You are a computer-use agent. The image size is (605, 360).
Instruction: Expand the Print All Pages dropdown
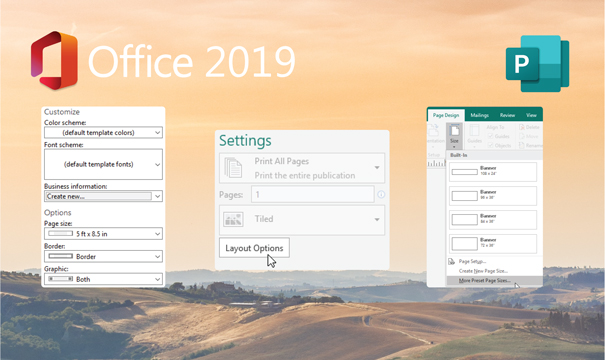[x=302, y=168]
